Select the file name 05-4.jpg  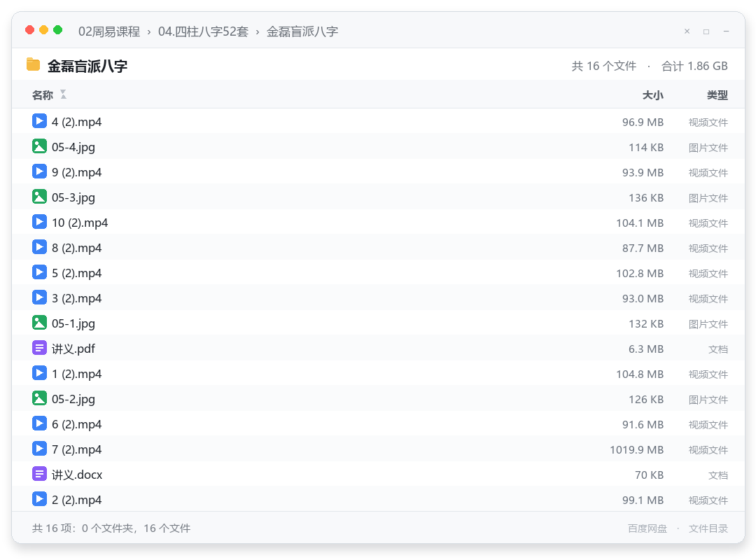[73, 147]
